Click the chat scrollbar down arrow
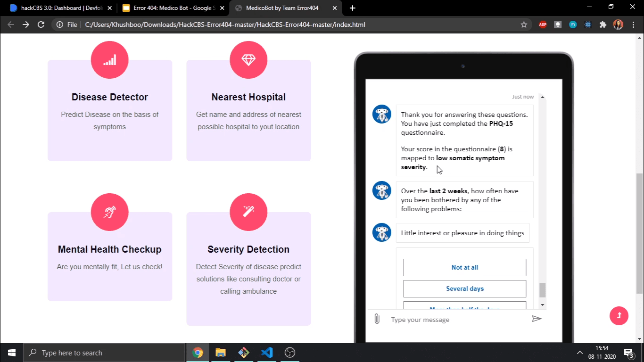This screenshot has width=644, height=362. (542, 305)
